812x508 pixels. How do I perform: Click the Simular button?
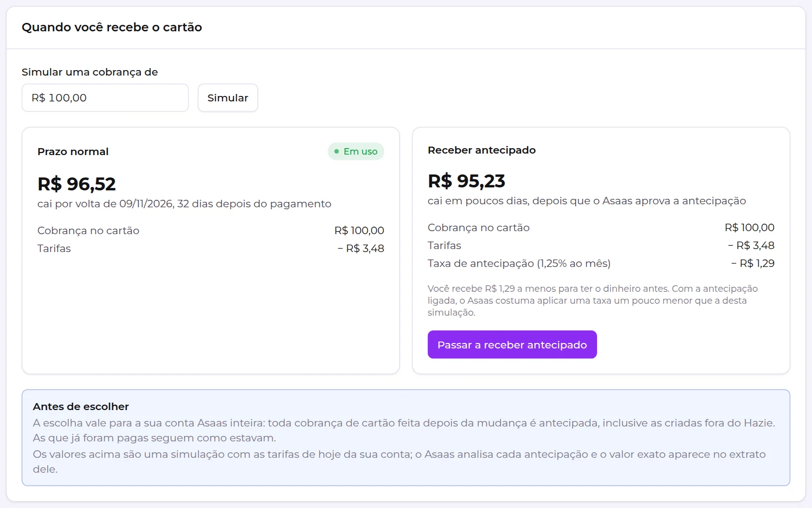tap(228, 98)
